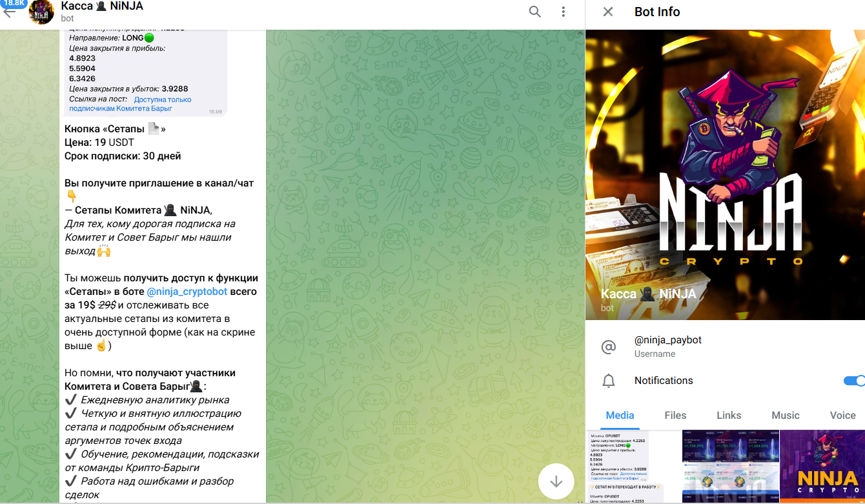Switch to the Media tab
This screenshot has width=865, height=504.
(620, 416)
